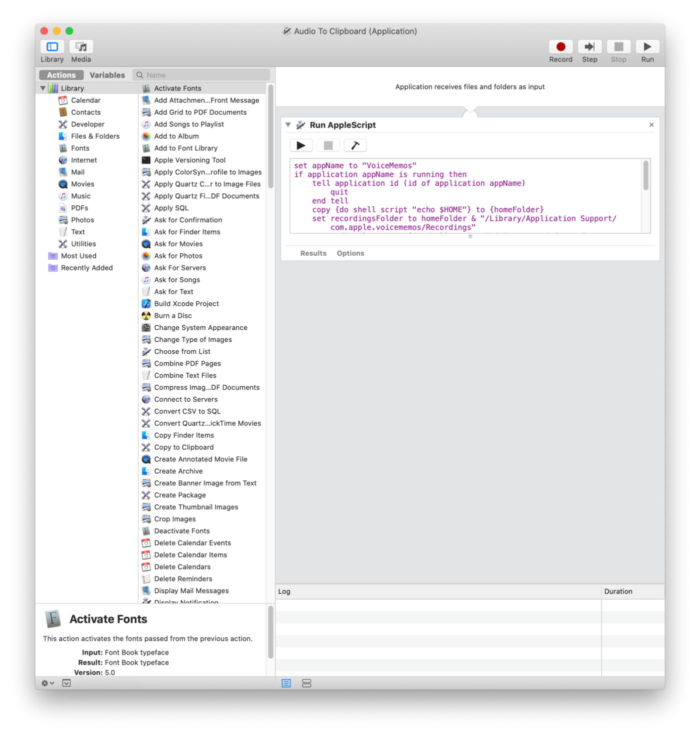Image resolution: width=700 pixels, height=736 pixels.
Task: Select Ask for Finder Items action
Action: (x=202, y=232)
